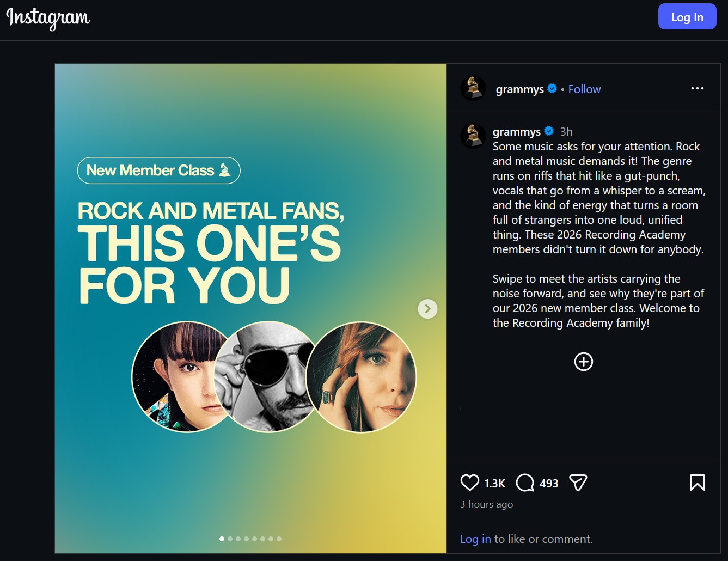This screenshot has height=561, width=728.
Task: Click the Log In button
Action: tap(687, 17)
